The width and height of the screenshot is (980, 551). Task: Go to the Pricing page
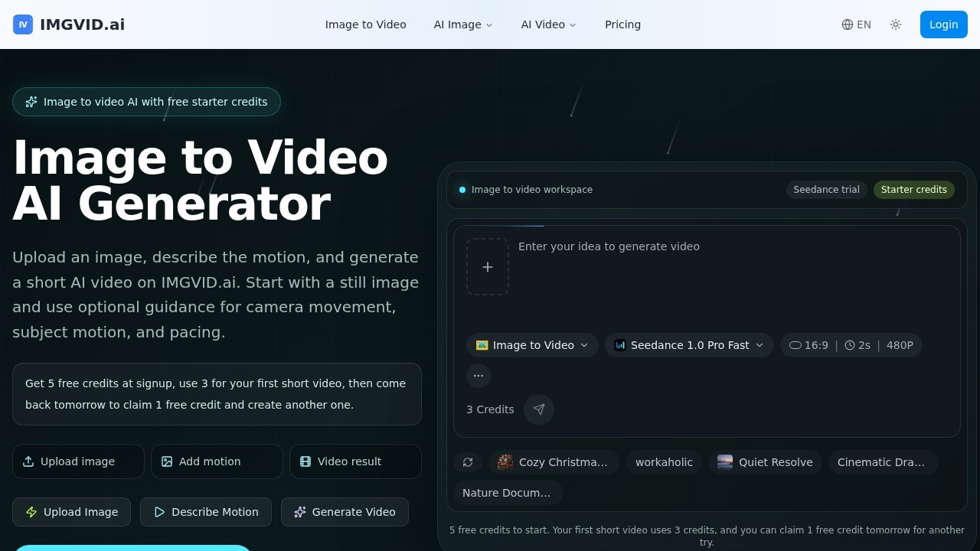click(622, 24)
